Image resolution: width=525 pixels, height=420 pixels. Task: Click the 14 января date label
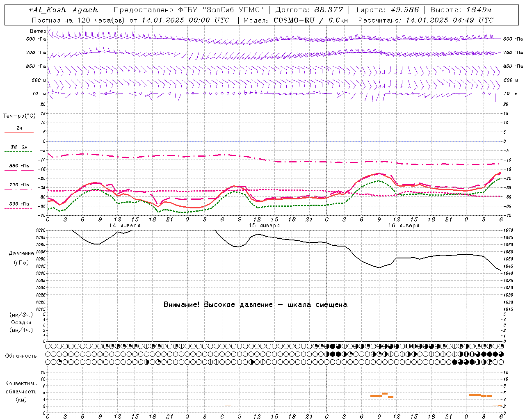point(125,226)
